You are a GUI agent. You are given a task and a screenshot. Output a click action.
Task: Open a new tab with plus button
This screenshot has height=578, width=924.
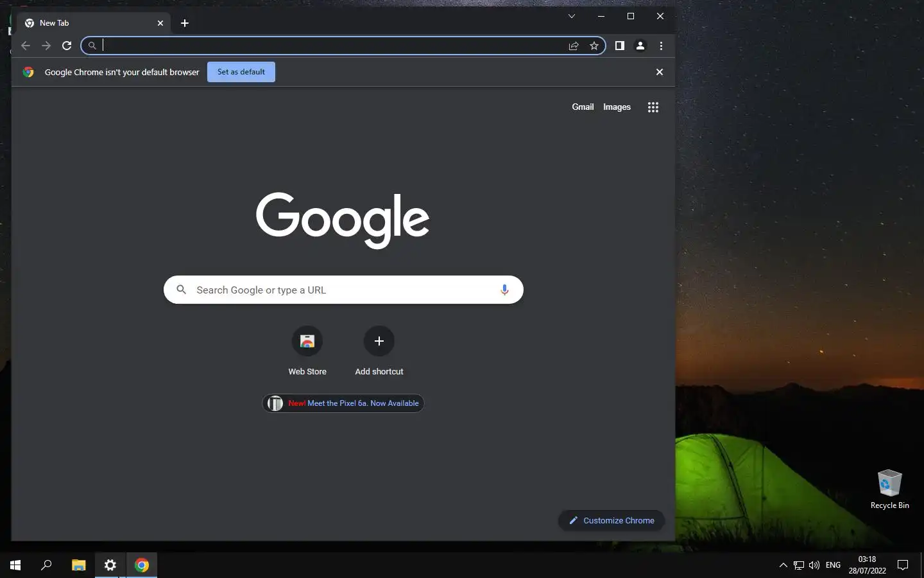[x=185, y=23]
